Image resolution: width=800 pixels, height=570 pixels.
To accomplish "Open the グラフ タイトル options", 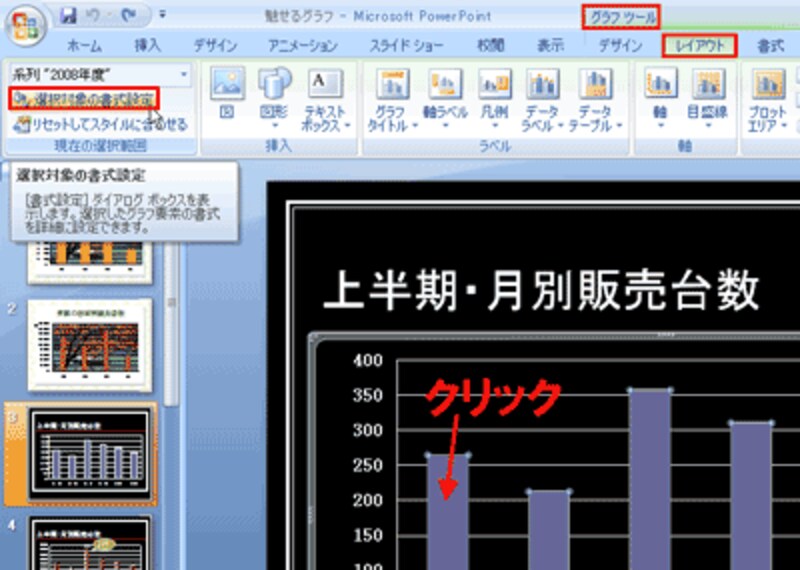I will (x=392, y=100).
